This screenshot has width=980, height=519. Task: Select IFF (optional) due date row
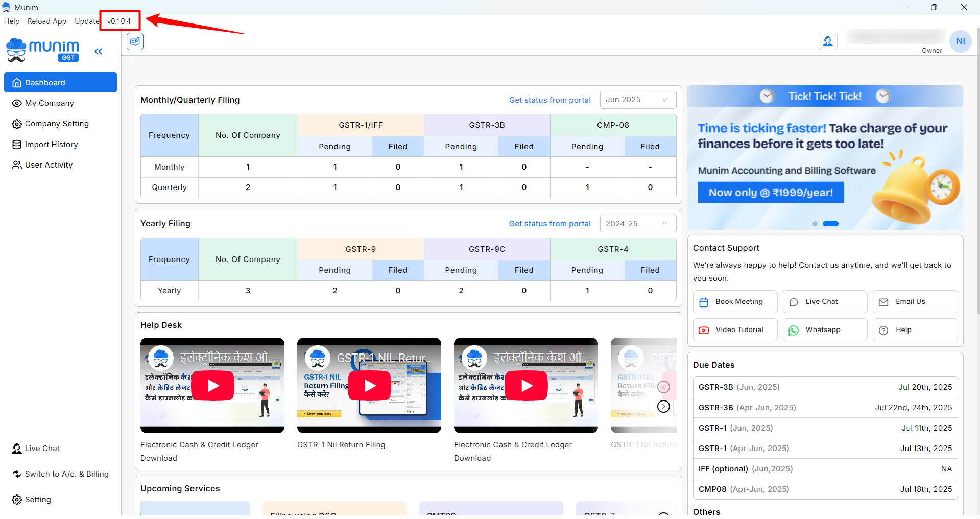coord(825,469)
